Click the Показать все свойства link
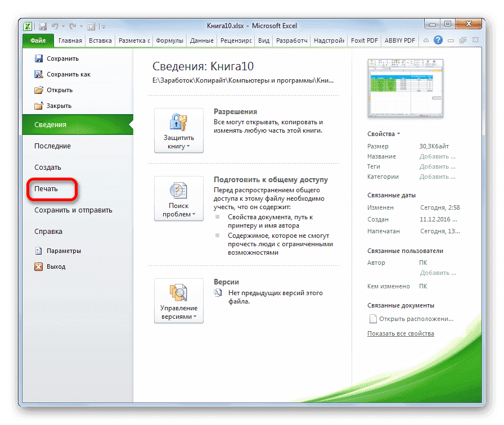The image size is (504, 425). tap(402, 333)
